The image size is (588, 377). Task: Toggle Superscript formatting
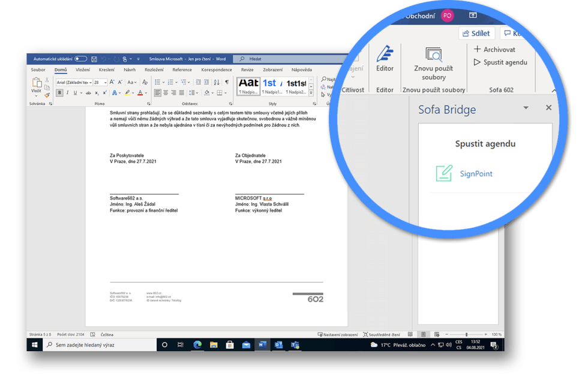click(x=104, y=92)
